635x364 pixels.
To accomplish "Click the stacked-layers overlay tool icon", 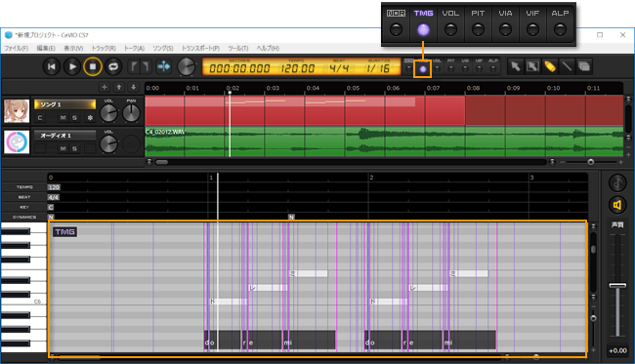I will point(583,66).
